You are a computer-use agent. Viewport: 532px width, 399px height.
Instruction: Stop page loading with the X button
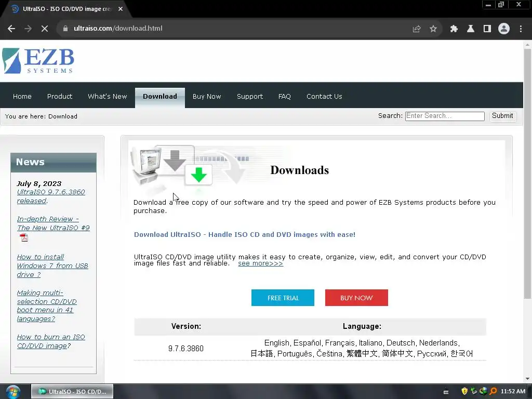(45, 29)
